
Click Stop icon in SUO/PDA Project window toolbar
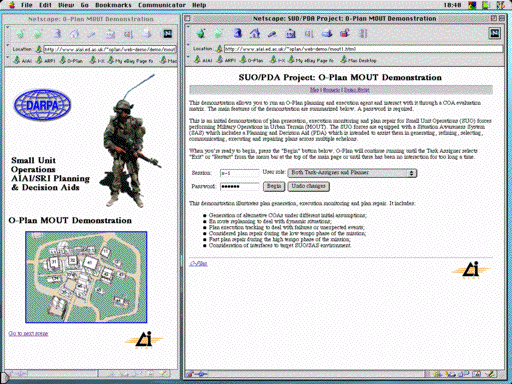[363, 33]
